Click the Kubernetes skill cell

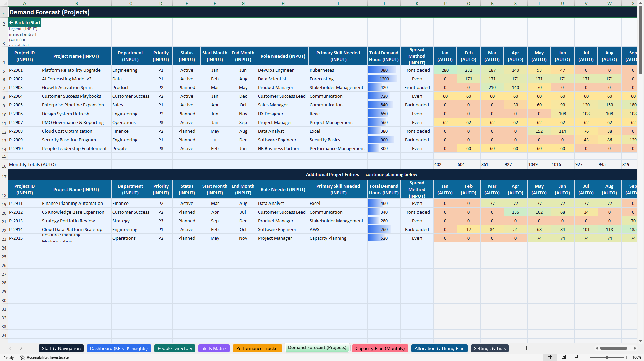coord(338,70)
